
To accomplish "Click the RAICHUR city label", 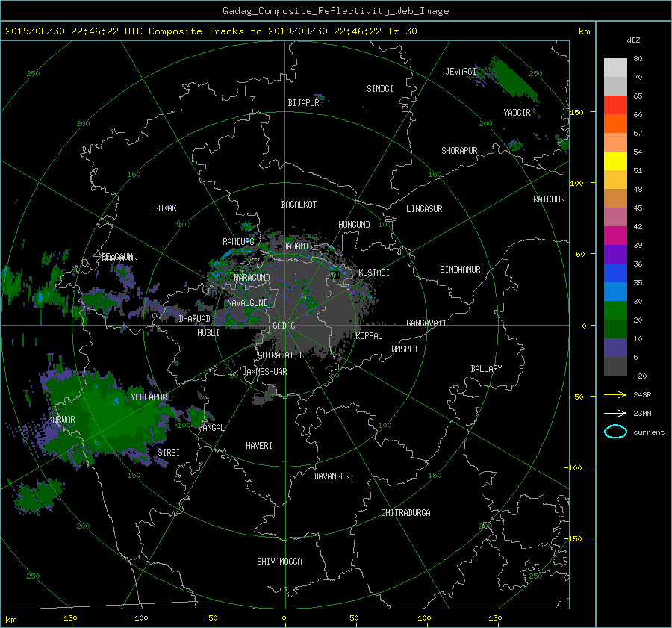I will point(549,199).
